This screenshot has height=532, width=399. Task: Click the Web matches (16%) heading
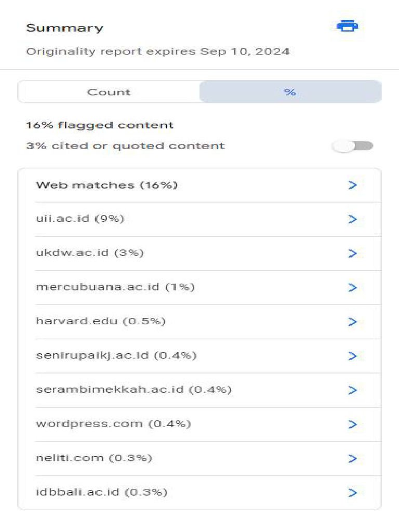(107, 185)
